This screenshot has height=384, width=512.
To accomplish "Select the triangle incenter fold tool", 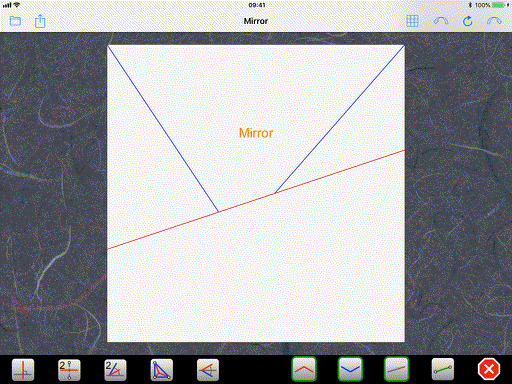I will pos(162,370).
